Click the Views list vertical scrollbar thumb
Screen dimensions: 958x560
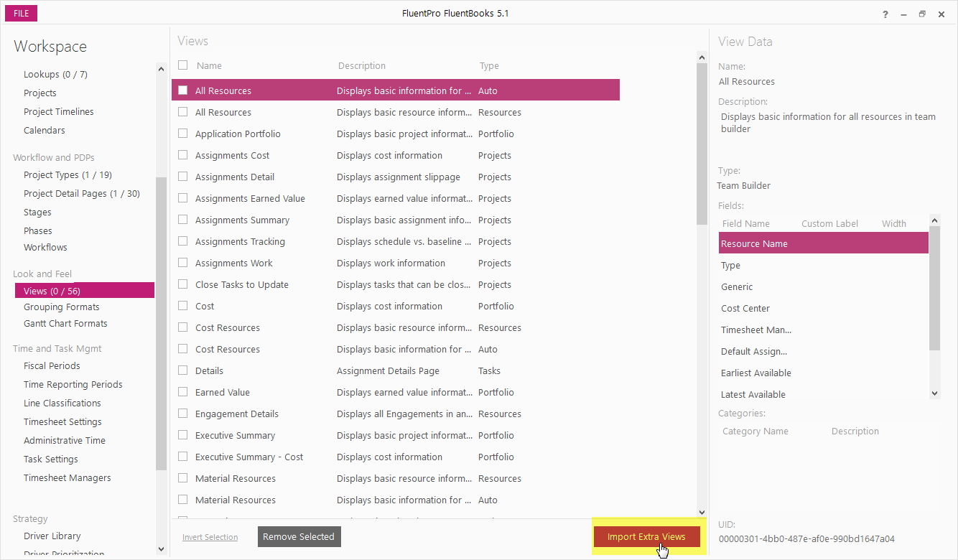tap(702, 144)
